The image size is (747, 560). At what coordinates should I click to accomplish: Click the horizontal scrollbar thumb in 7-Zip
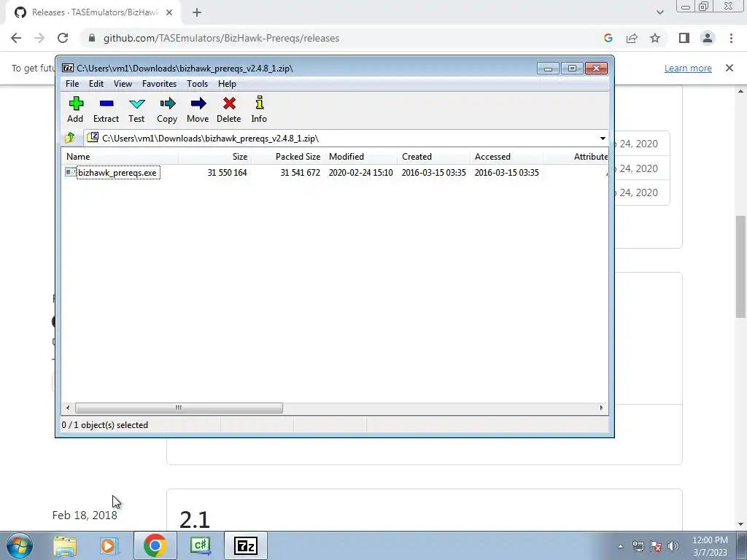(179, 408)
